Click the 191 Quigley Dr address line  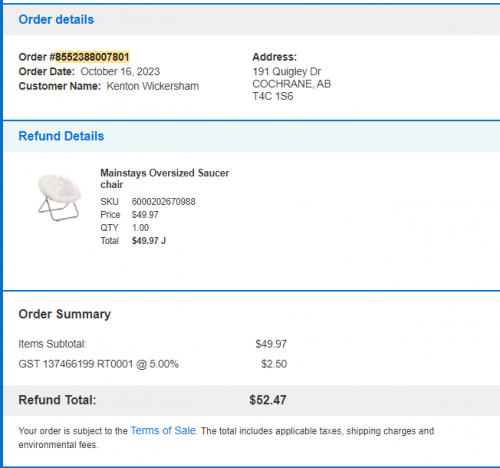coord(286,71)
